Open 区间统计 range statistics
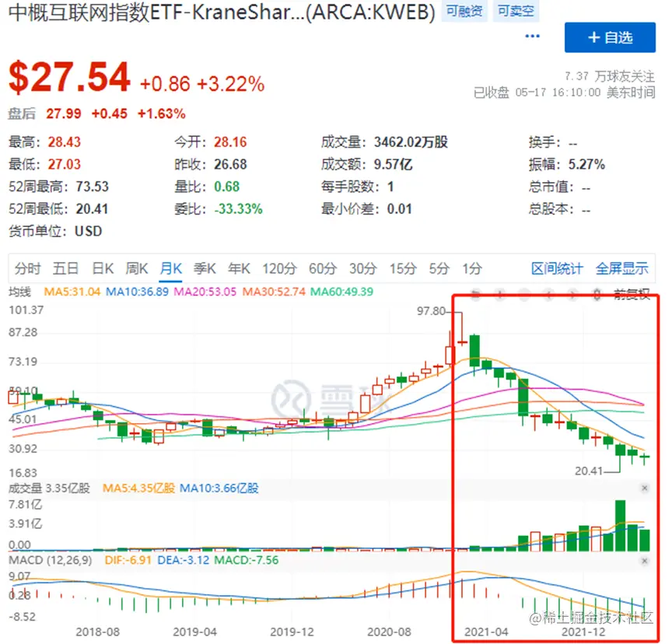The height and width of the screenshot is (644, 672). coord(557,268)
